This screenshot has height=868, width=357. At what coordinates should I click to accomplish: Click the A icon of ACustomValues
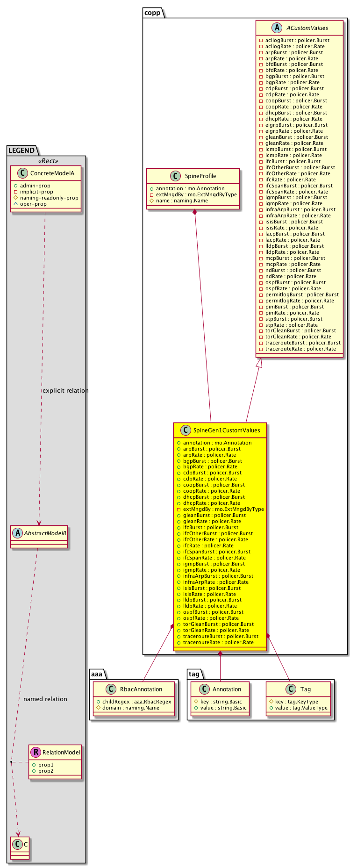[x=277, y=28]
